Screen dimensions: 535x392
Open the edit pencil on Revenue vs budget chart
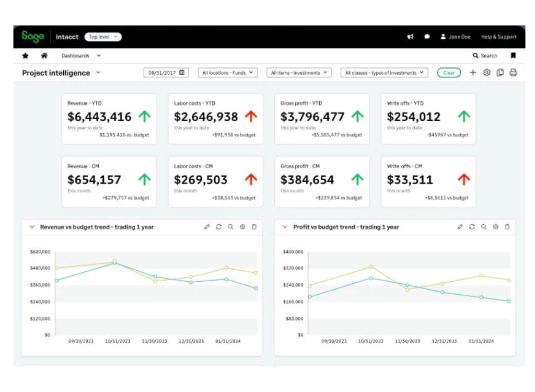(x=207, y=227)
